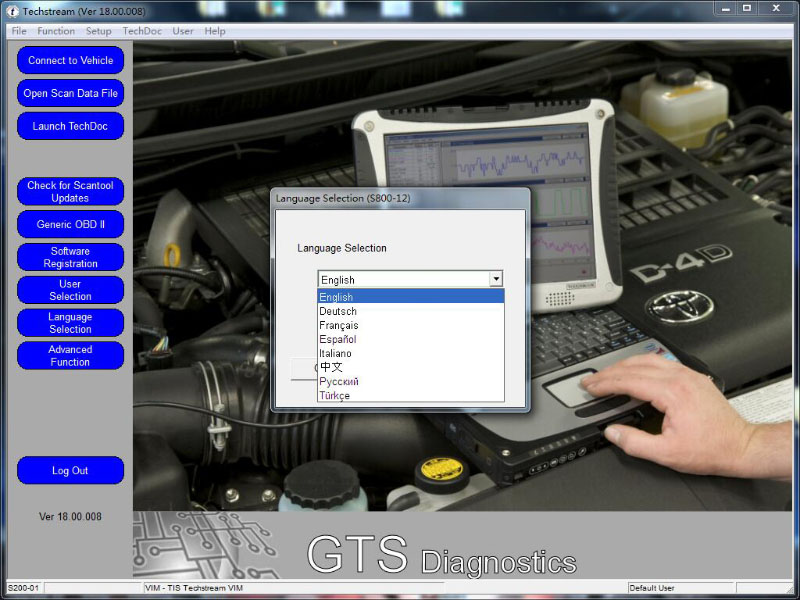Open the Function menu
Screen dimensions: 800x600
click(x=56, y=31)
